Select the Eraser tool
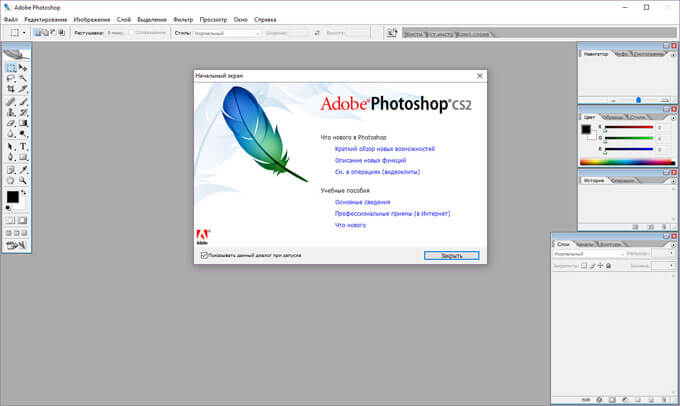The width and height of the screenshot is (680, 406). (x=11, y=123)
